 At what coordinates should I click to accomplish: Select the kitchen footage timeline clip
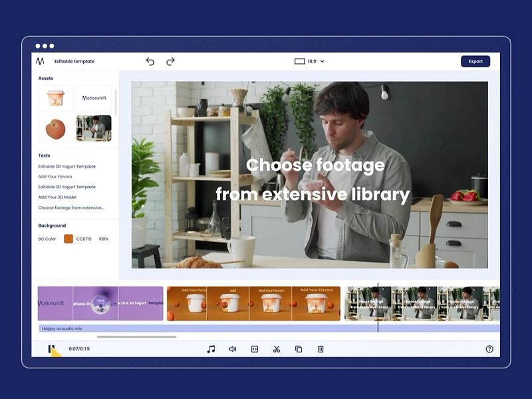tap(422, 303)
